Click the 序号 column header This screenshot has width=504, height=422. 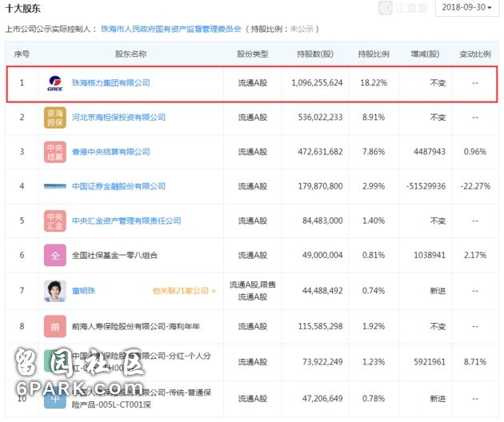coord(22,54)
